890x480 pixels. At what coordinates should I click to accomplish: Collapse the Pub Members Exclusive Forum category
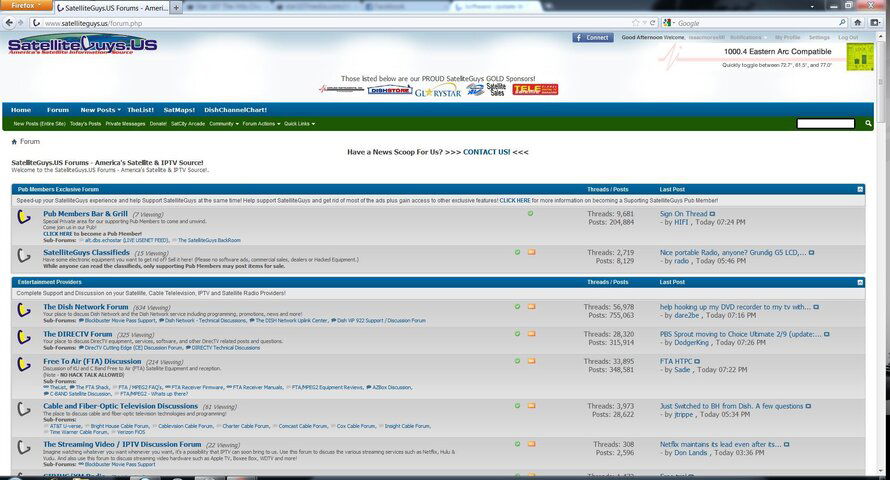[860, 190]
